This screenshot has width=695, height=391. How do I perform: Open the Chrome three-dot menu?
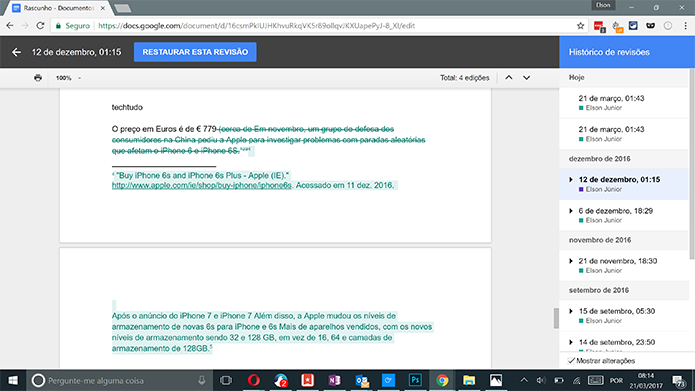point(685,26)
